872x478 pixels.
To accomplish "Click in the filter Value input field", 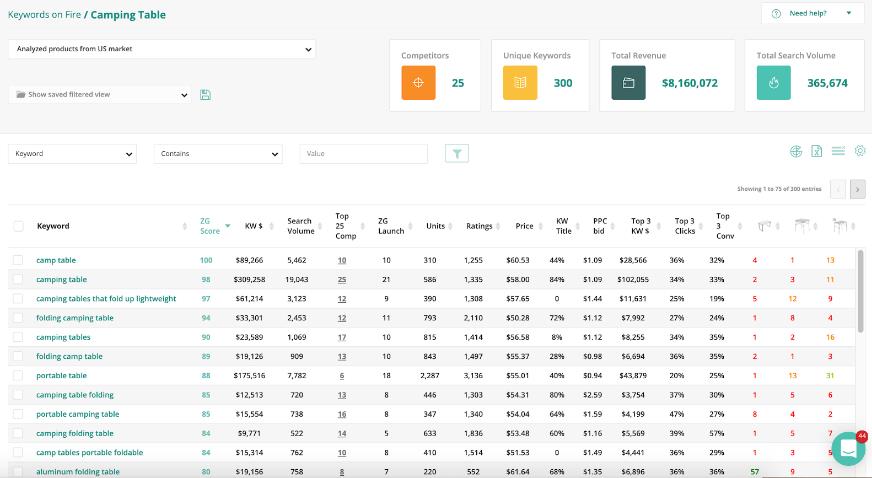I will (364, 154).
